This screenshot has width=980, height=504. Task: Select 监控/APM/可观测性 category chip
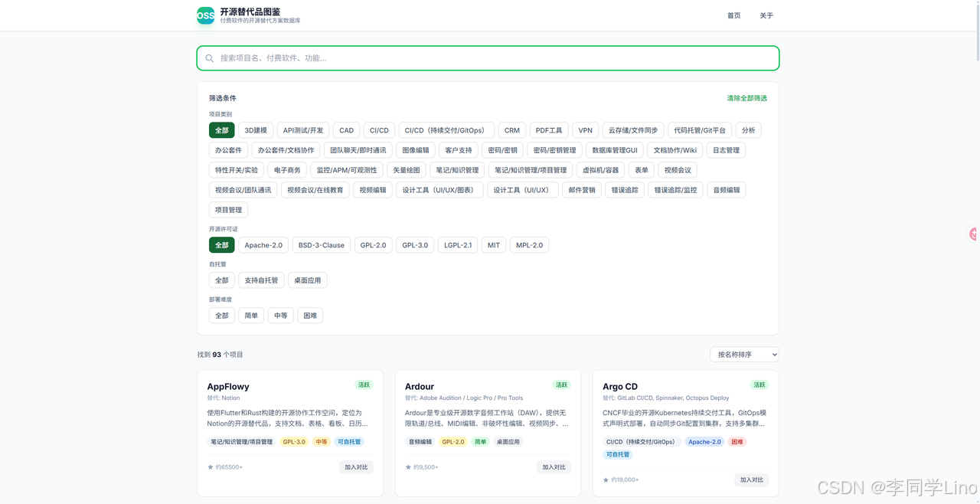tap(347, 170)
